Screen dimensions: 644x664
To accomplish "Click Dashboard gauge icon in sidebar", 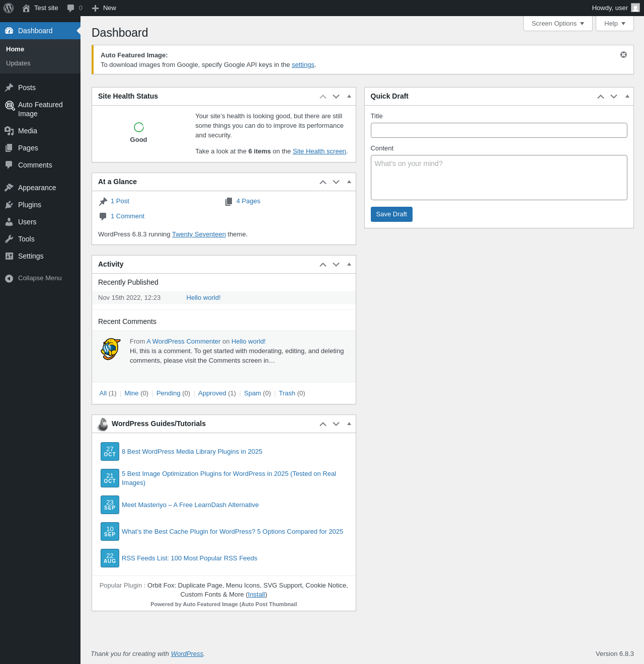I will click(x=9, y=31).
